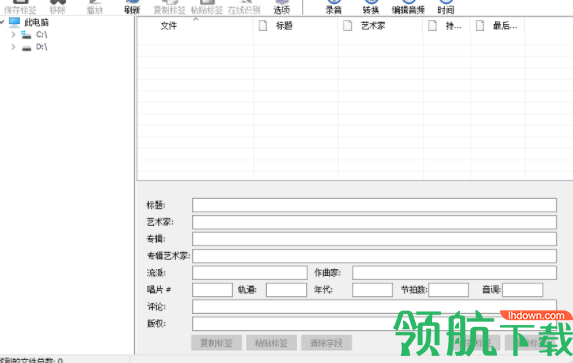Click the 时间 toolbar item
Screen dimensions: 573x363
(x=446, y=7)
